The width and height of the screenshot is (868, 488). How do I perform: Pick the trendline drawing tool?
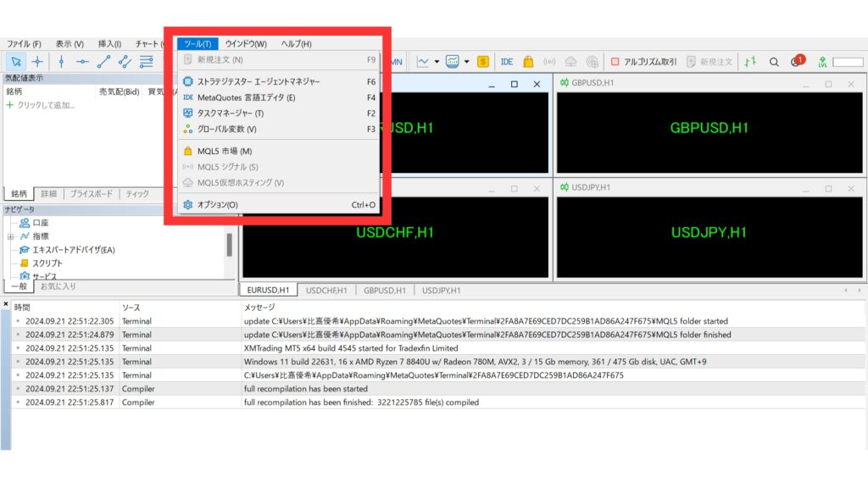pos(103,61)
